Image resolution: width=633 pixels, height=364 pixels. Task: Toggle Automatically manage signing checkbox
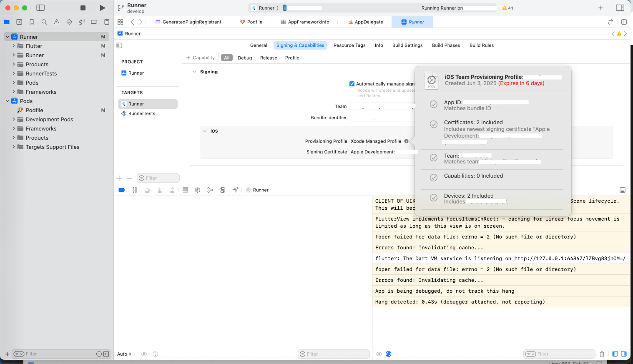(x=352, y=84)
